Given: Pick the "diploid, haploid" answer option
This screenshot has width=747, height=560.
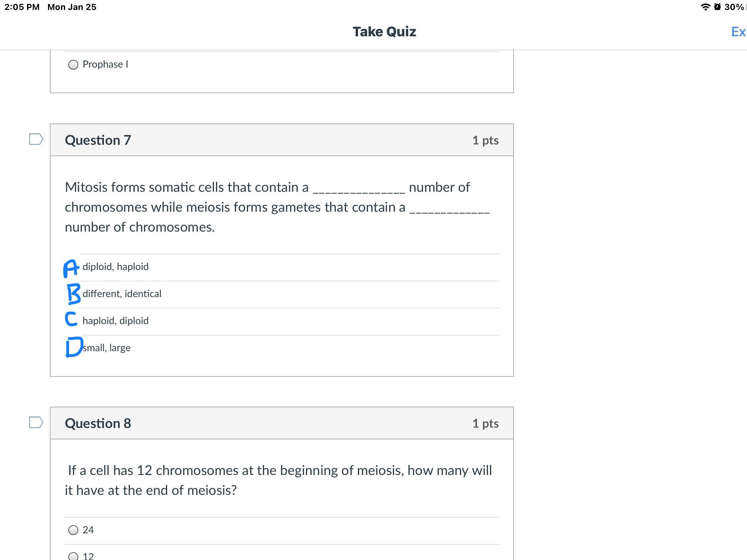Looking at the screenshot, I should 115,267.
